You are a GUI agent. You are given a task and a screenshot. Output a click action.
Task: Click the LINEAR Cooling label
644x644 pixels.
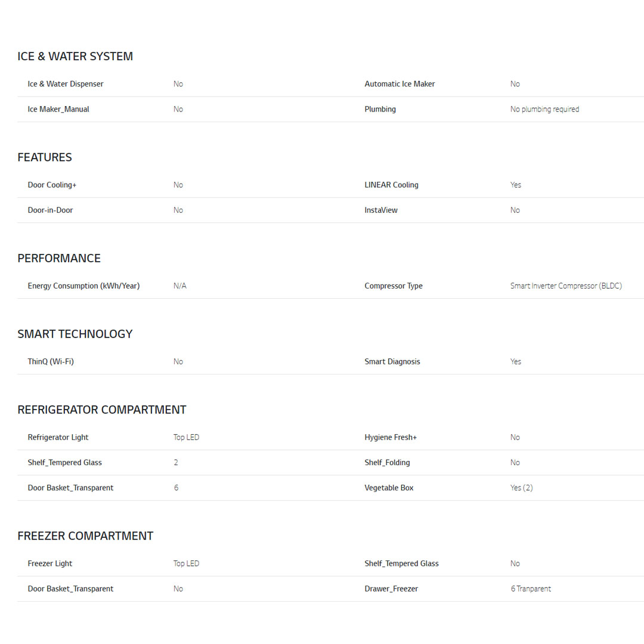(x=391, y=185)
